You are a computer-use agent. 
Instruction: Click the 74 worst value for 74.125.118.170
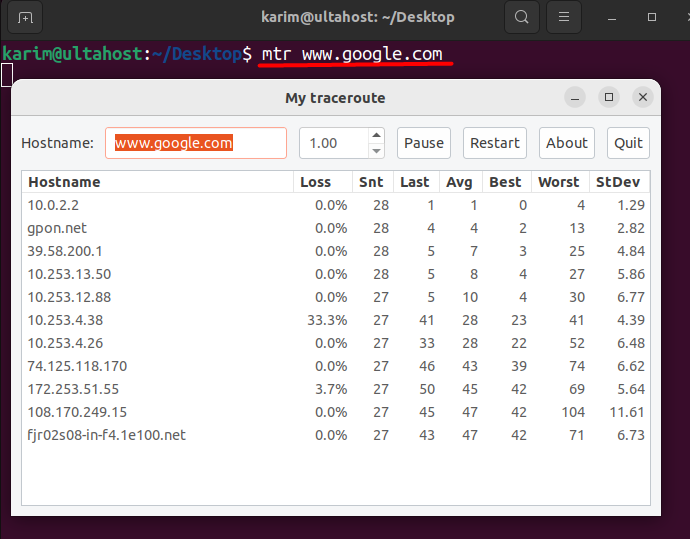pos(577,366)
